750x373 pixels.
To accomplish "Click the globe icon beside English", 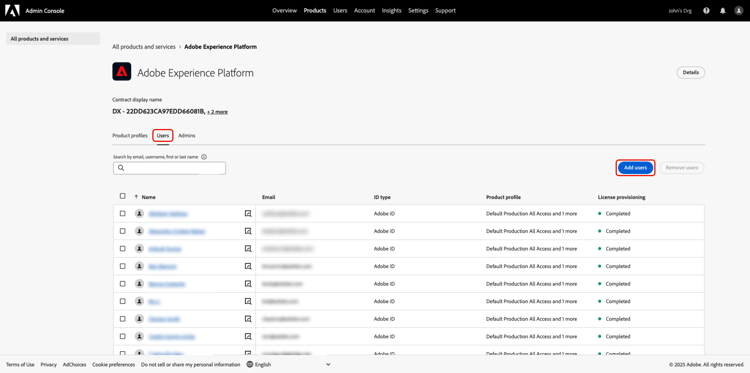I will (250, 364).
